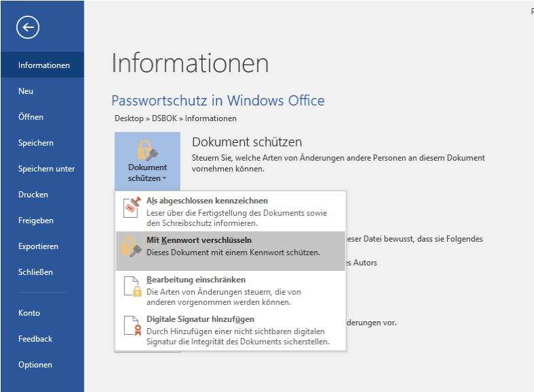Click the stamp icon for Als abgeschlossen kennzeichnen

(132, 207)
